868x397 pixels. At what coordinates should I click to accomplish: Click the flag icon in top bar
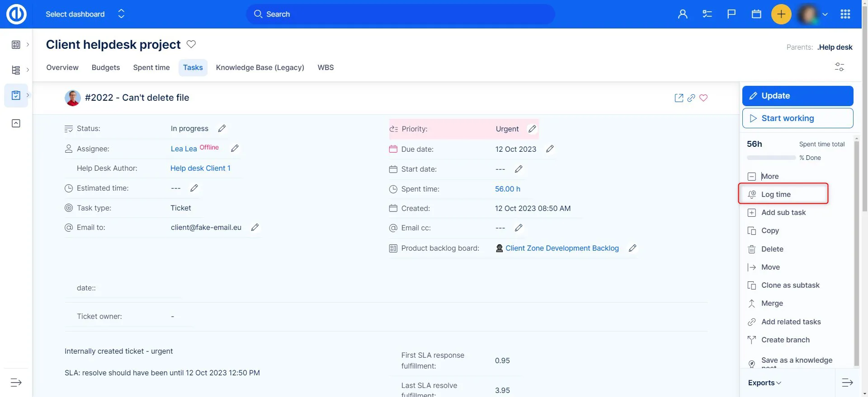pyautogui.click(x=731, y=14)
